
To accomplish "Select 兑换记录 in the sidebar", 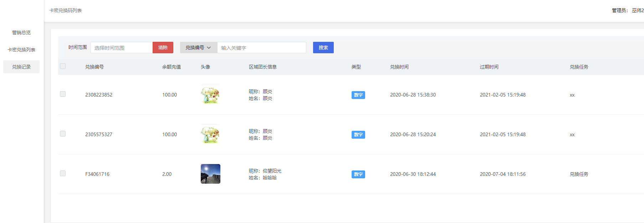I will tap(21, 67).
